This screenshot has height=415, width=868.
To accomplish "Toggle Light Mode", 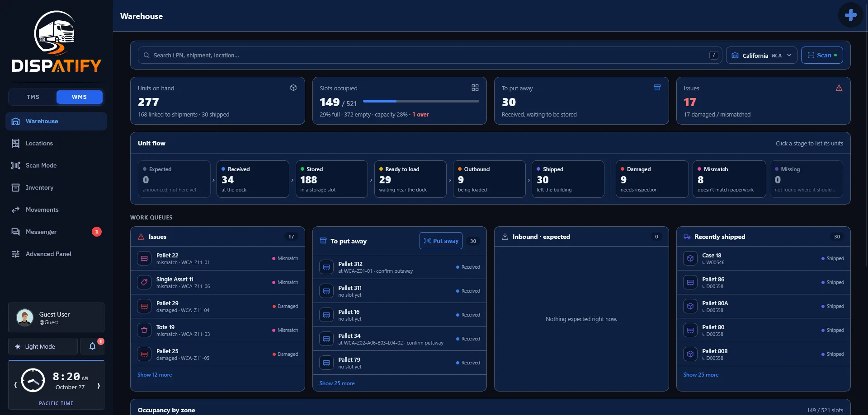I will [43, 346].
